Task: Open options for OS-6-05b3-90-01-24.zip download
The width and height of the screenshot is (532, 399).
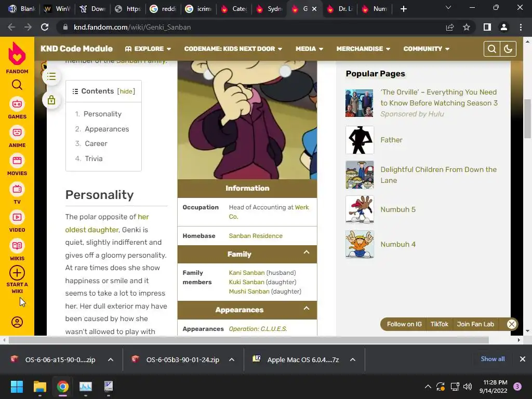Action: click(232, 360)
